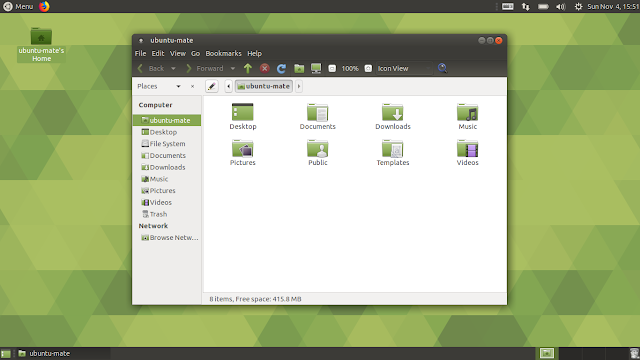640x360 pixels.
Task: Select File System in the sidebar
Action: pos(167,144)
